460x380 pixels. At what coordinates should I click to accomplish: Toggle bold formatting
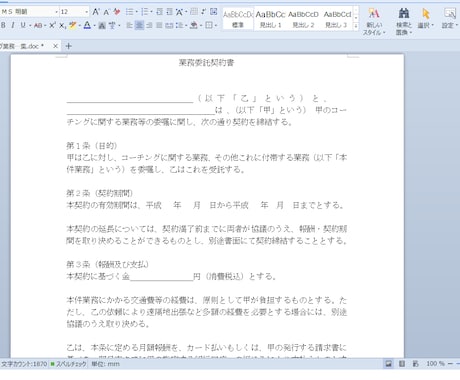click(x=3, y=25)
